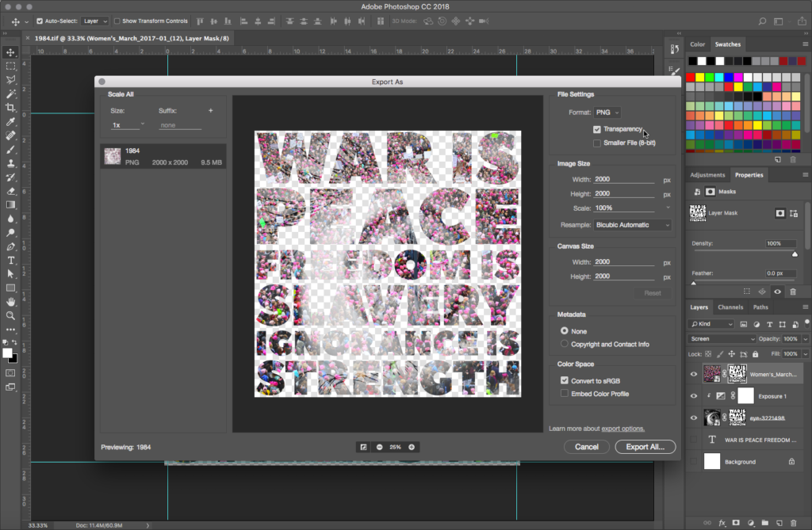
Task: Select the Type tool in the toolbar
Action: coord(10,260)
